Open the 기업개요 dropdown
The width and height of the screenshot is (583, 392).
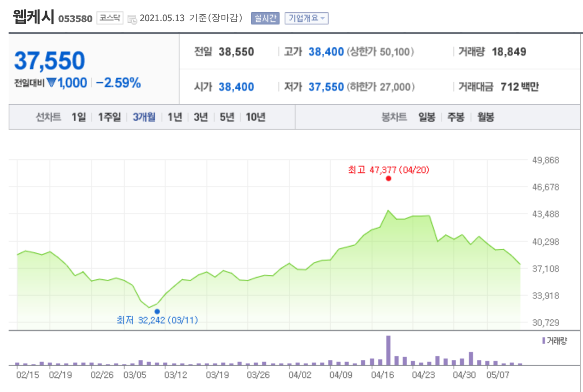(x=306, y=18)
